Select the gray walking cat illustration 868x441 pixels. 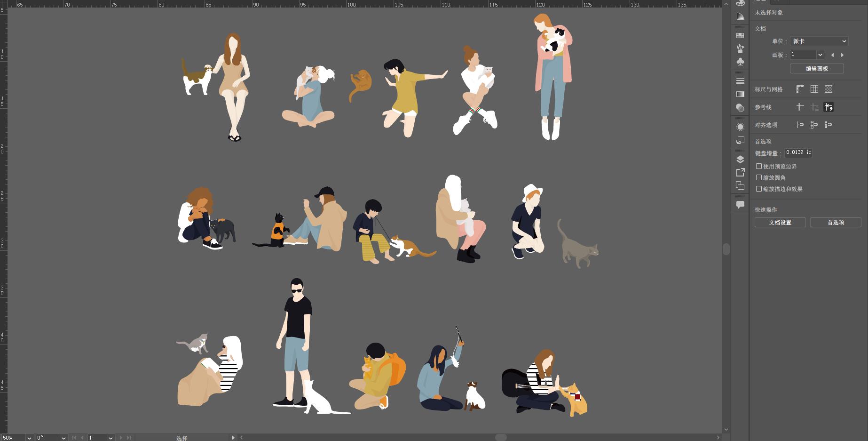pos(578,244)
